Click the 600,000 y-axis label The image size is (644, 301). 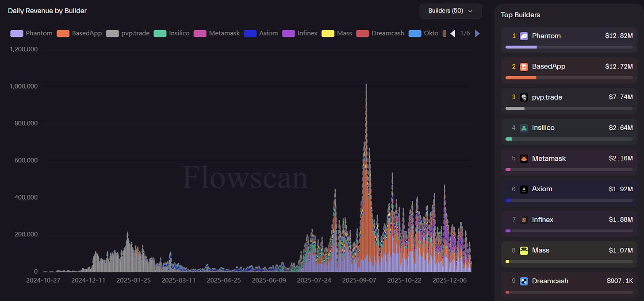pos(25,160)
